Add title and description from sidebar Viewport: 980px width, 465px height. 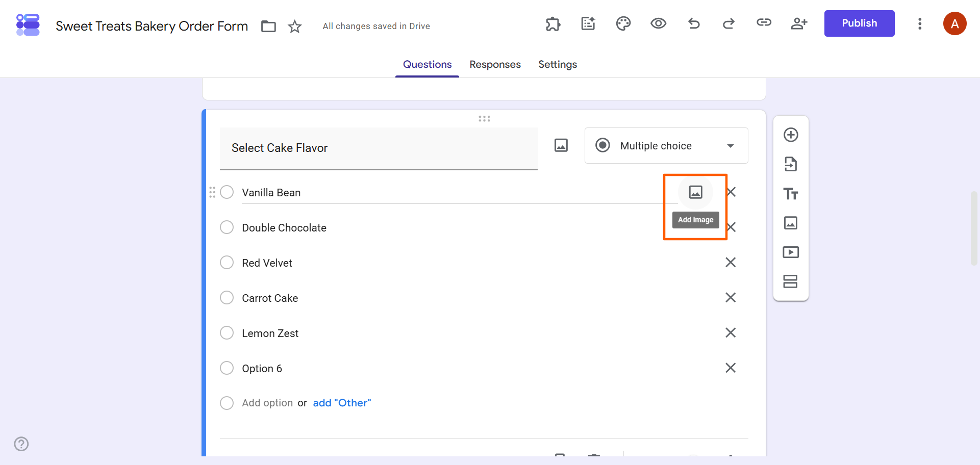(x=791, y=194)
